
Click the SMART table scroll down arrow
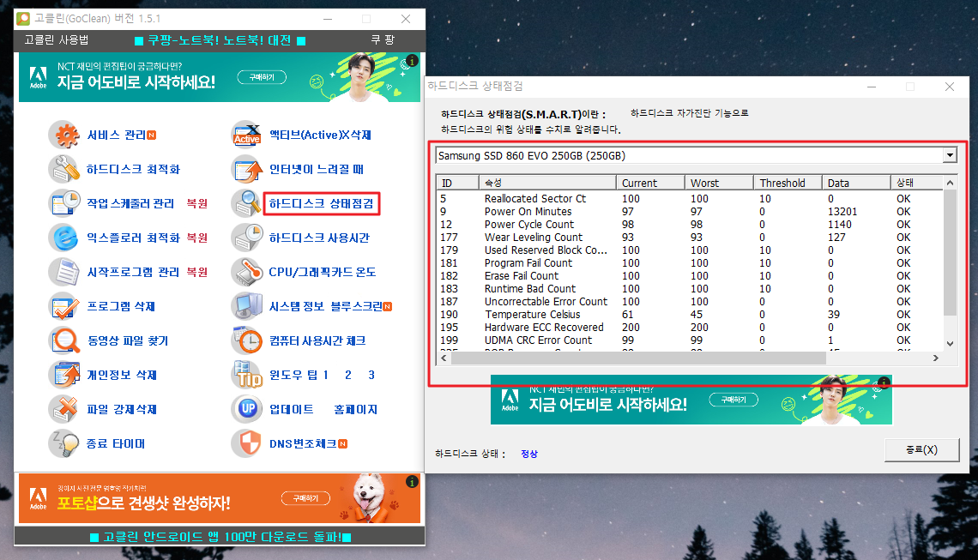950,344
